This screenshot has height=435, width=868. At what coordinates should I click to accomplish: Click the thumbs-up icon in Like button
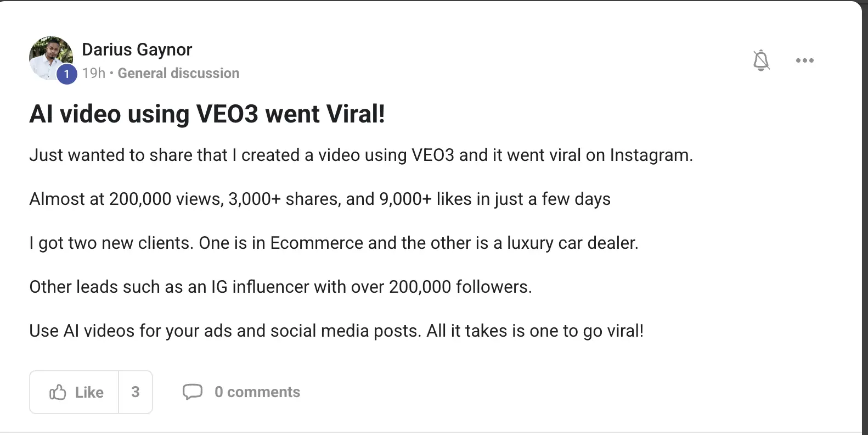click(x=58, y=392)
